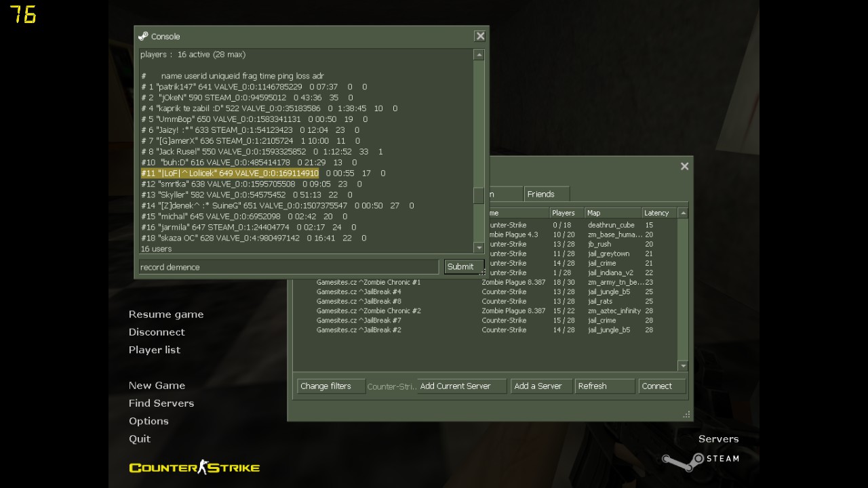The image size is (868, 488).
Task: Click the console command input field
Action: click(x=289, y=267)
